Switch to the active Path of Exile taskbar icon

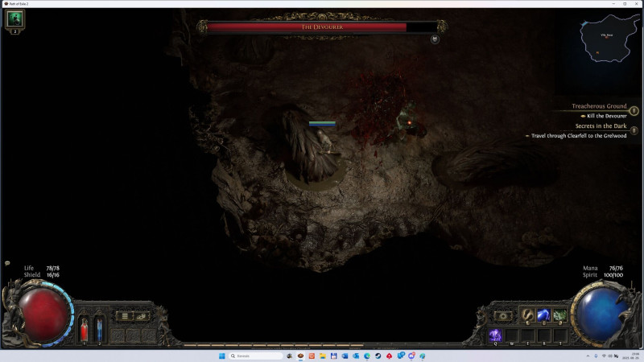(x=300, y=356)
